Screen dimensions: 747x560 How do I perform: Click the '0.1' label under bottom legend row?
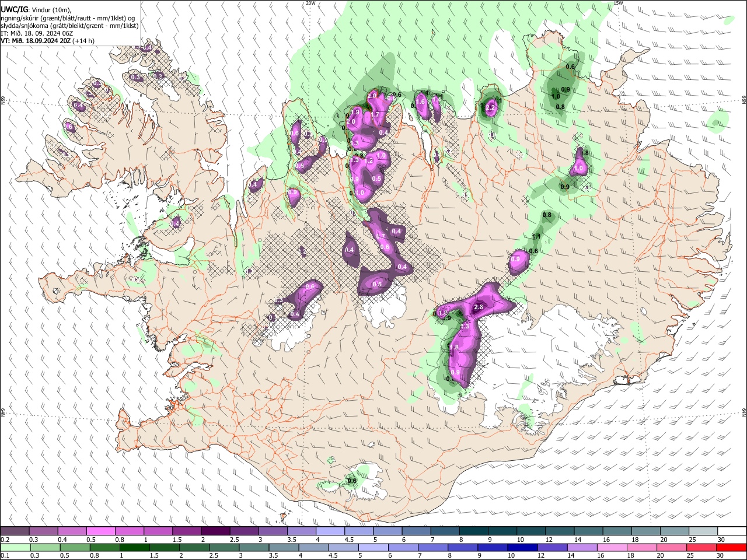[x=5, y=555]
